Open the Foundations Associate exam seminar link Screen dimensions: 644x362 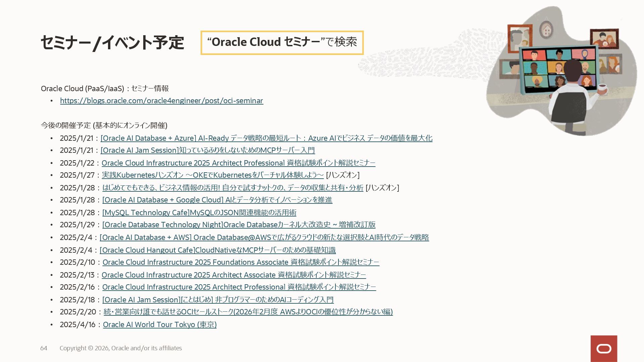240,262
